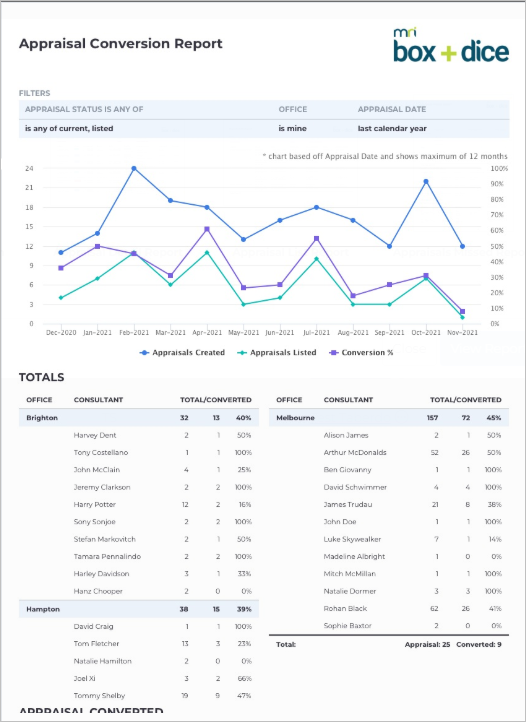Toggle Appraisals Created legend entry
This screenshot has height=722, width=526.
[182, 353]
